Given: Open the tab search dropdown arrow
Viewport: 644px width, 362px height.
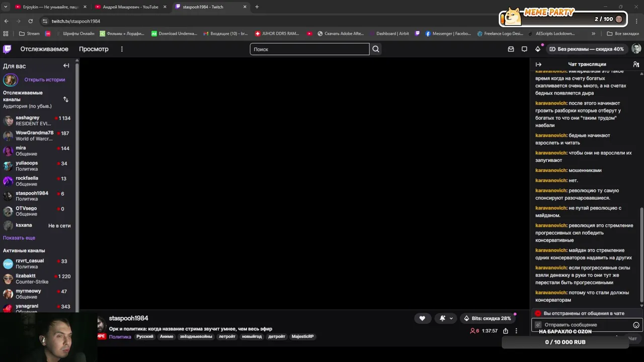Looking at the screenshot, I should 6,7.
